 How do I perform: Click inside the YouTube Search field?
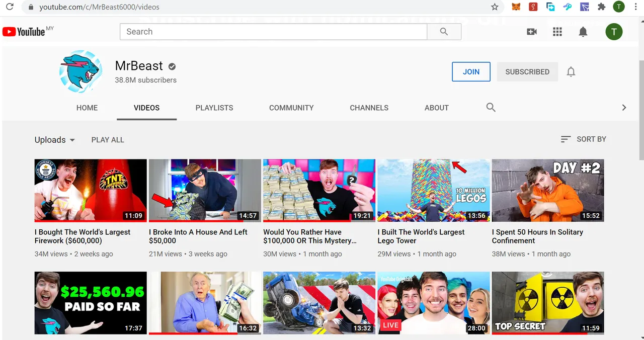pos(273,32)
